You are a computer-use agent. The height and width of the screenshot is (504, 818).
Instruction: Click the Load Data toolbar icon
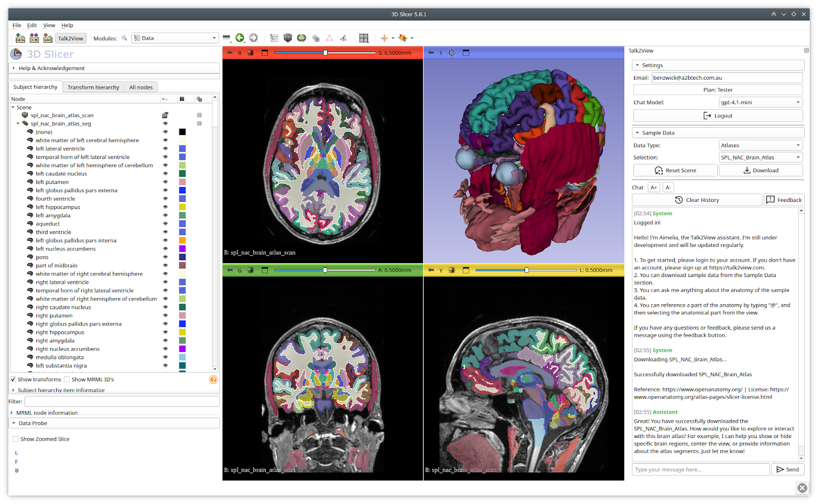[20, 38]
